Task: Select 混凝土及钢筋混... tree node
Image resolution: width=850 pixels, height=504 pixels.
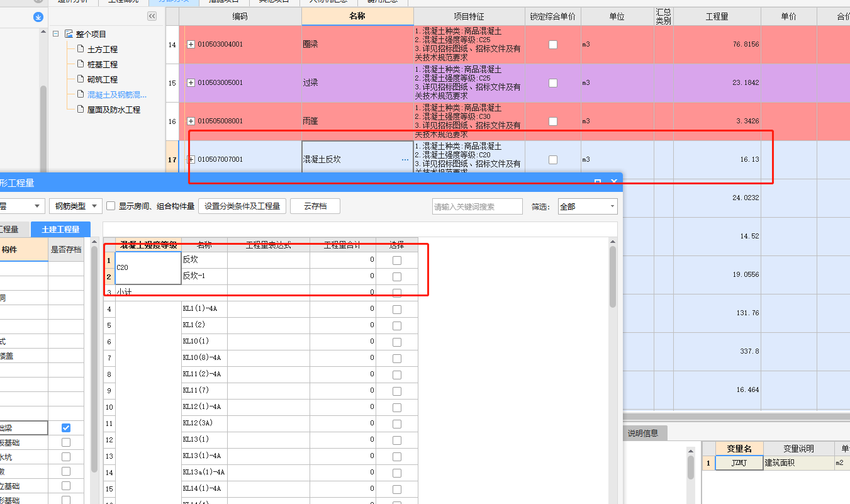Action: (x=117, y=94)
